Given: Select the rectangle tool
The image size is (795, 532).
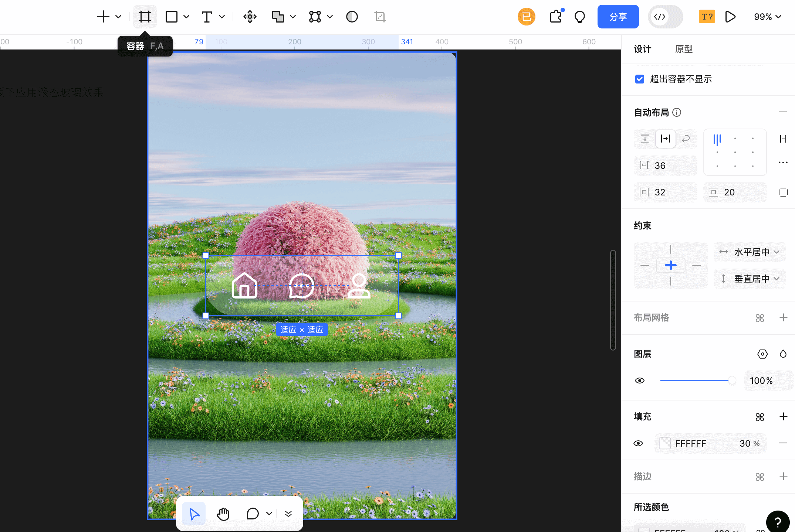Looking at the screenshot, I should tap(171, 16).
